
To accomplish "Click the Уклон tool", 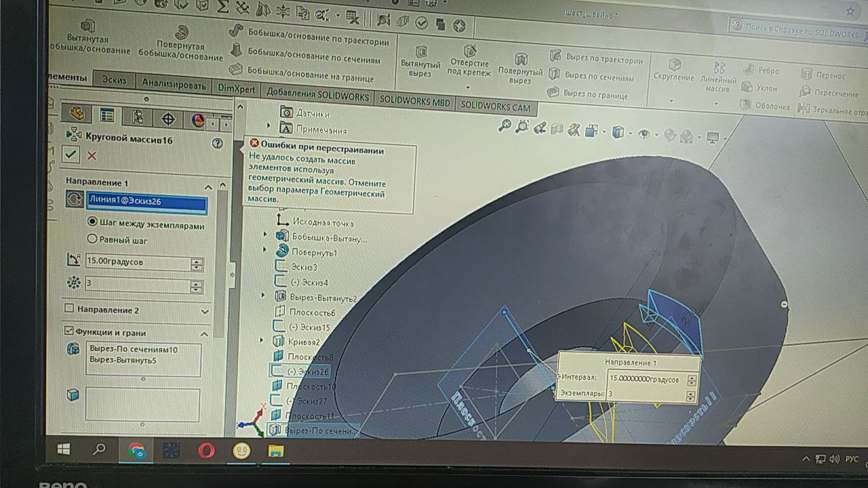I will pyautogui.click(x=759, y=88).
